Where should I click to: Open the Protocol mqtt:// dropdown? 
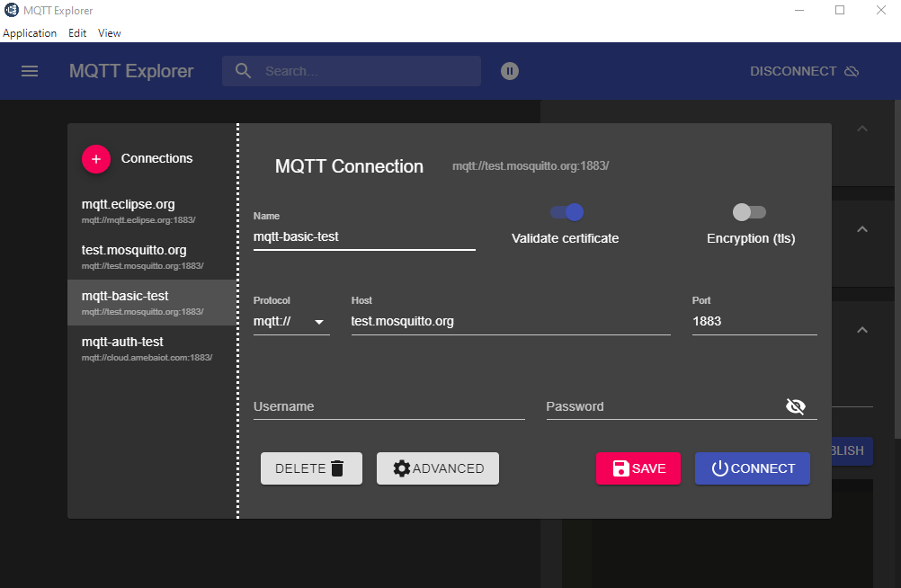pyautogui.click(x=291, y=321)
